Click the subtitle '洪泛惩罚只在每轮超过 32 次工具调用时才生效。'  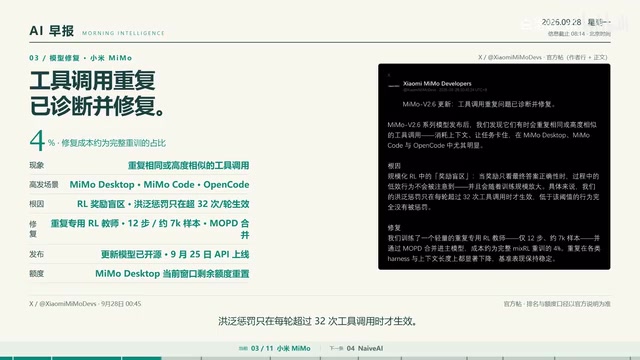click(318, 321)
